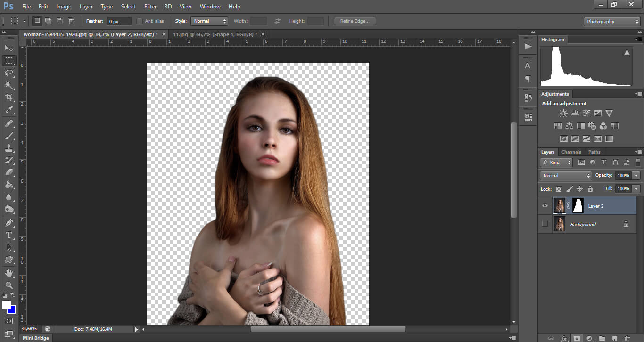Switch to the Channels tab

pyautogui.click(x=571, y=152)
